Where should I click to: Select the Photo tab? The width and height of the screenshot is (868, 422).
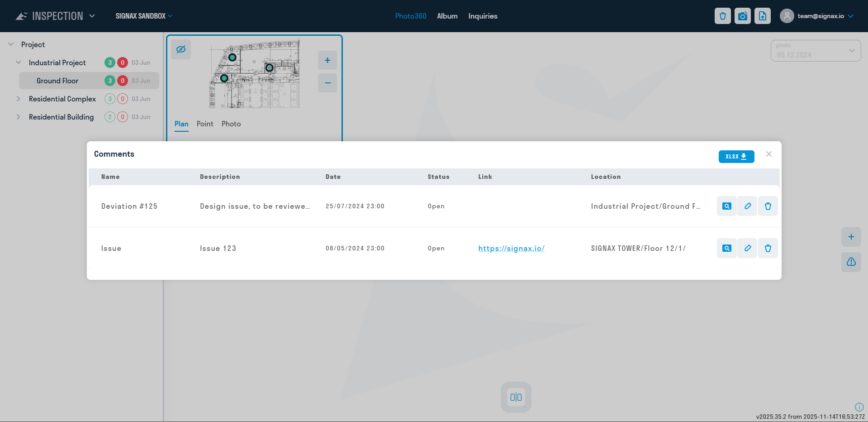click(x=231, y=124)
